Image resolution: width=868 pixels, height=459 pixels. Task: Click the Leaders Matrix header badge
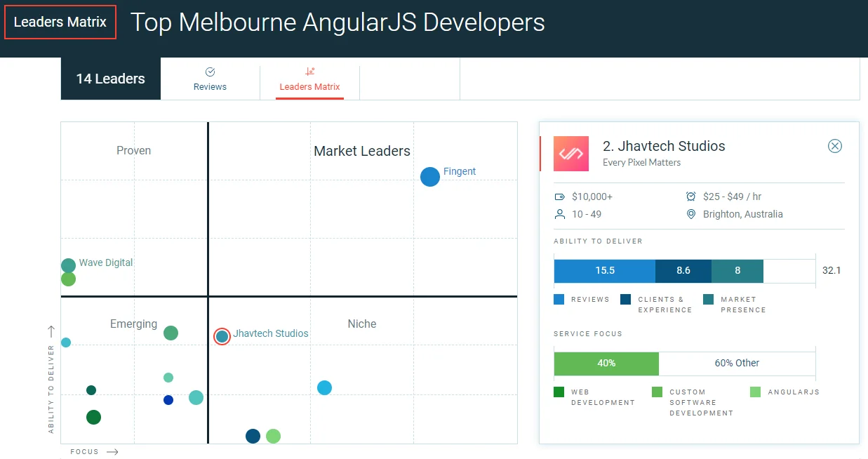click(x=60, y=22)
